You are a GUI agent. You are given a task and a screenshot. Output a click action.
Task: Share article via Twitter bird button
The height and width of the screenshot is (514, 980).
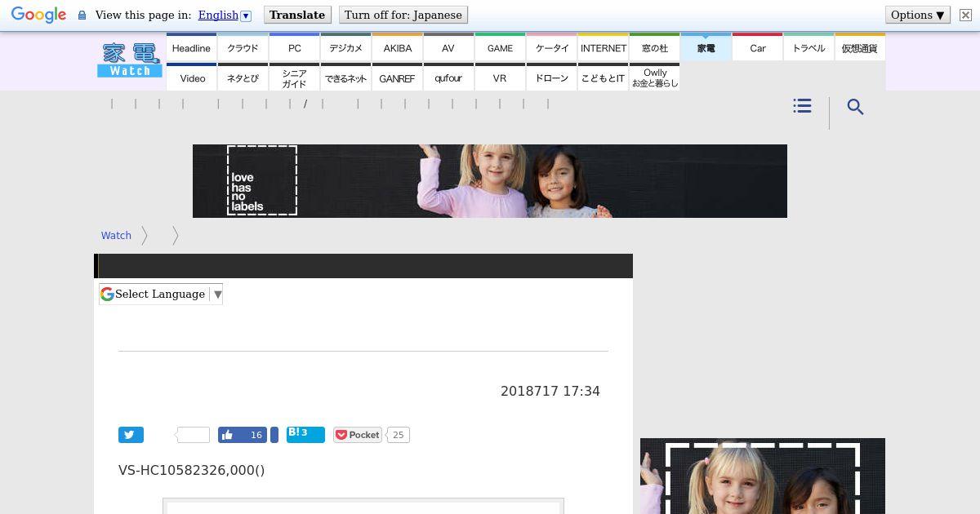pyautogui.click(x=131, y=435)
